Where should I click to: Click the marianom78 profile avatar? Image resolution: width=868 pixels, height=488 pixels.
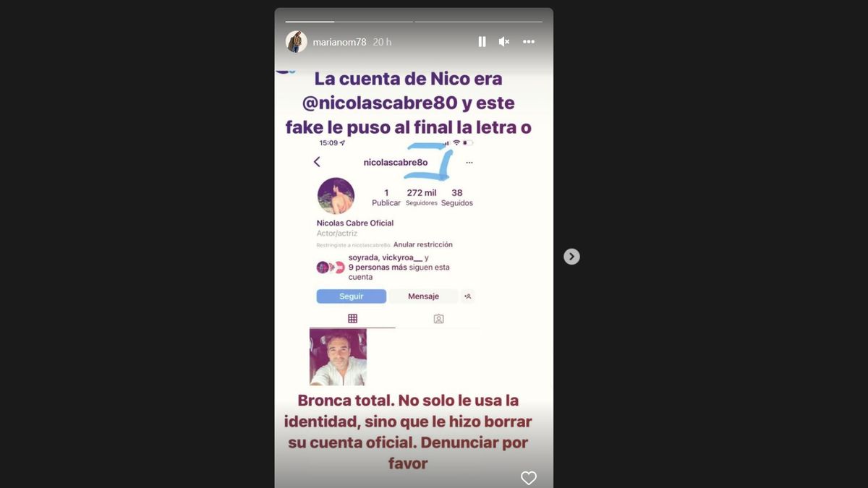point(297,42)
